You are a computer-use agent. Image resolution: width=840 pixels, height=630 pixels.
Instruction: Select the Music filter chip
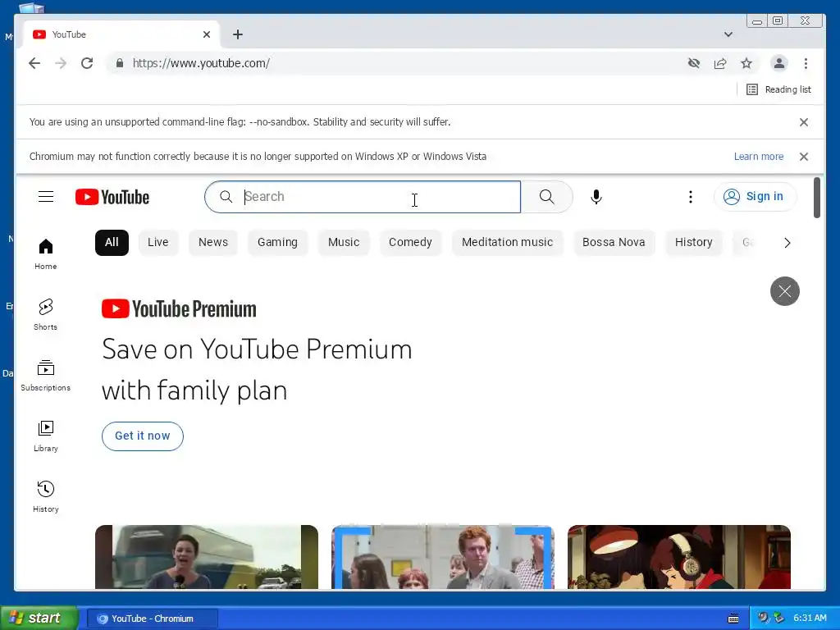click(x=344, y=242)
